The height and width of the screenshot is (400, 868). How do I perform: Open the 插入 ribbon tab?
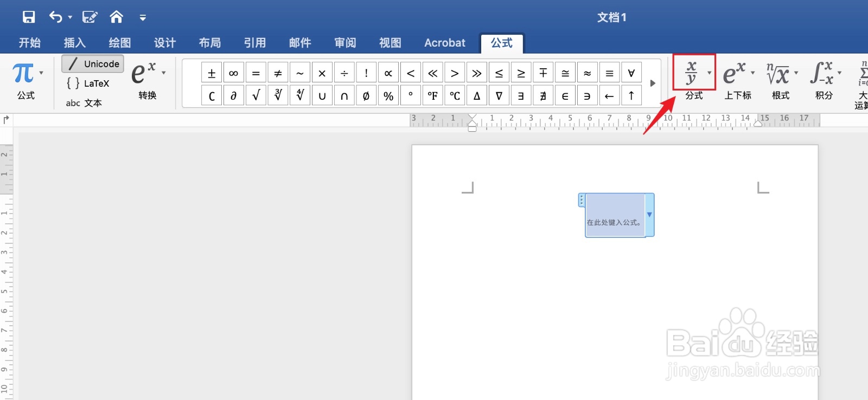75,43
